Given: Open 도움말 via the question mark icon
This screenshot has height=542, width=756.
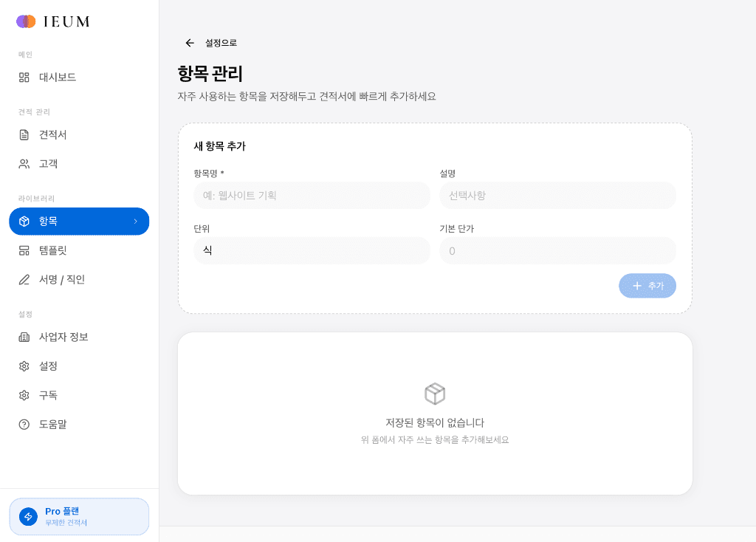Looking at the screenshot, I should pos(25,424).
